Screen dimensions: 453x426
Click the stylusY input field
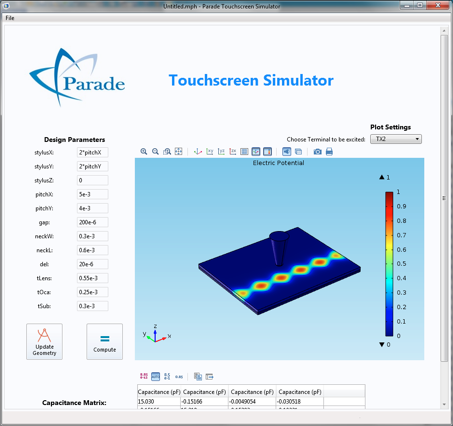93,166
